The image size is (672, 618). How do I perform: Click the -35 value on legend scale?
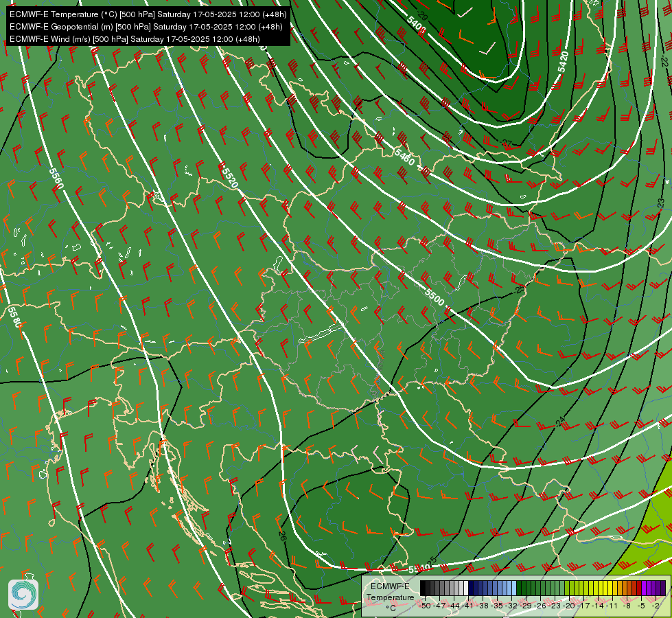tap(497, 606)
